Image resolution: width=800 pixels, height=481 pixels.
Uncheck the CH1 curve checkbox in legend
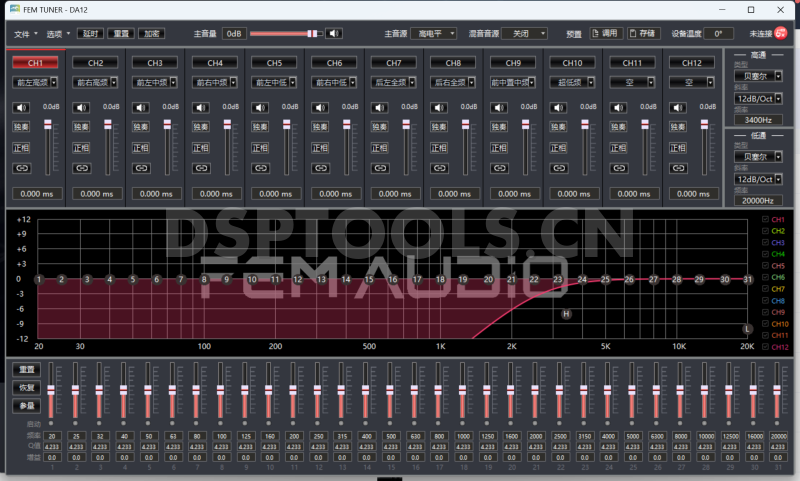[x=765, y=219]
